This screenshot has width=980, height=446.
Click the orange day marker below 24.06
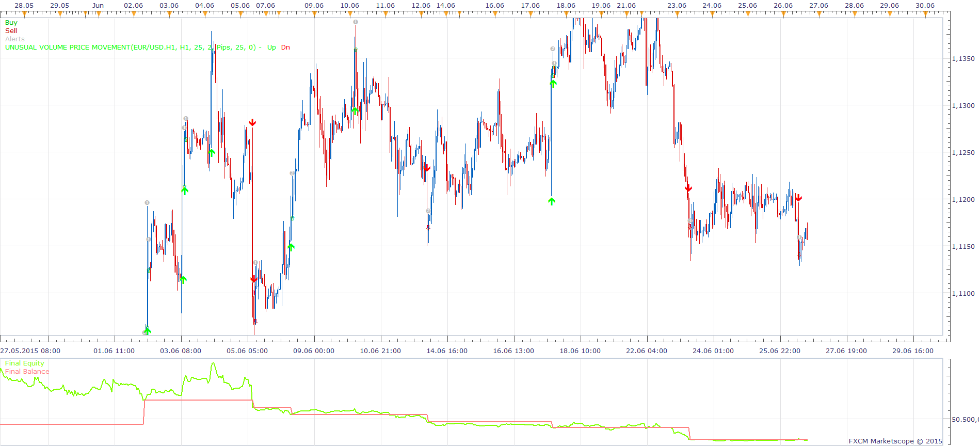coord(712,14)
